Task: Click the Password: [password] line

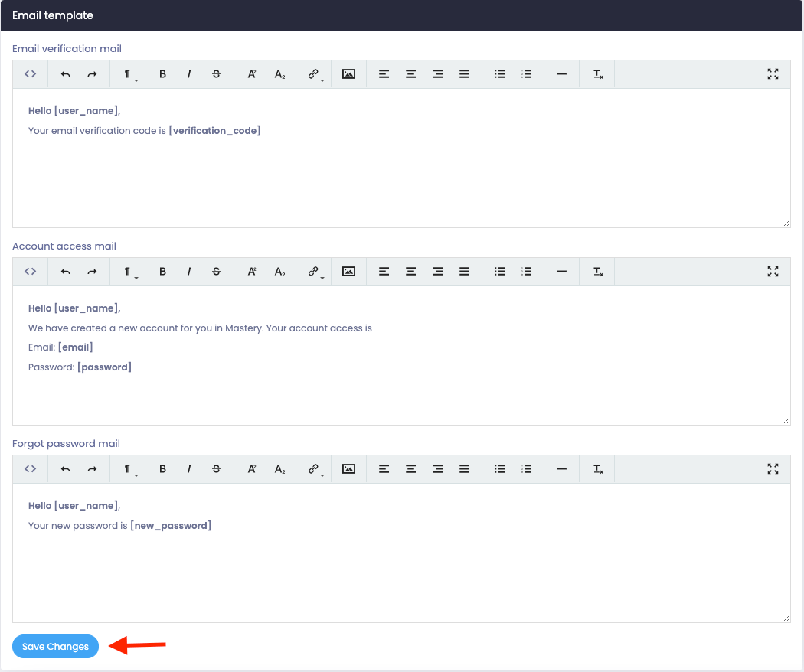Action: [x=80, y=367]
